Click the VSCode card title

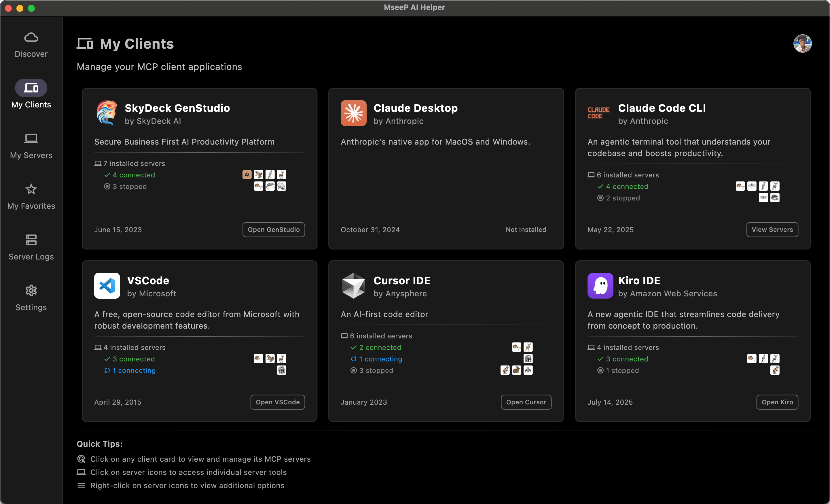point(148,280)
